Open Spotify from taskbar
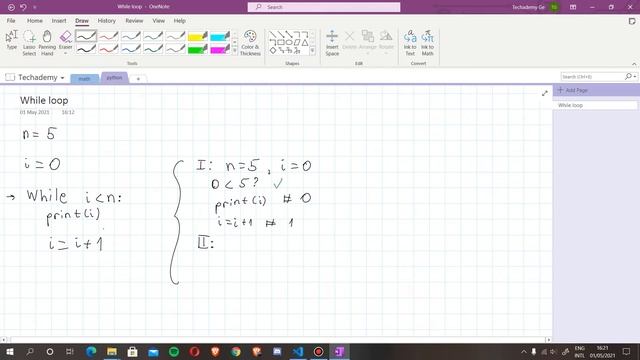The image size is (640, 360). (174, 351)
